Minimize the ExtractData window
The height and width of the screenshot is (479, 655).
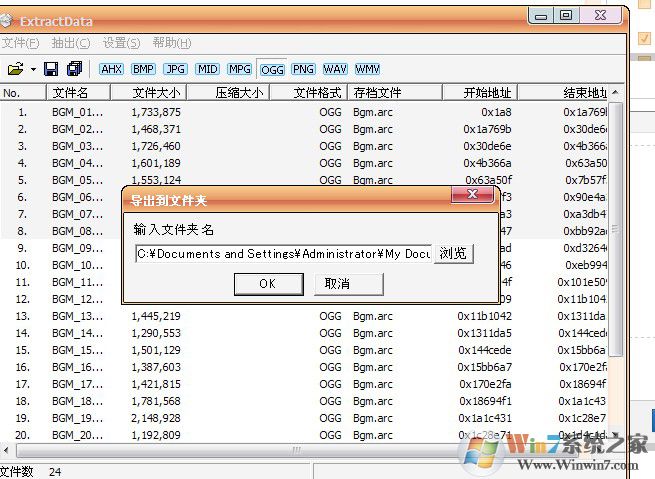[541, 16]
